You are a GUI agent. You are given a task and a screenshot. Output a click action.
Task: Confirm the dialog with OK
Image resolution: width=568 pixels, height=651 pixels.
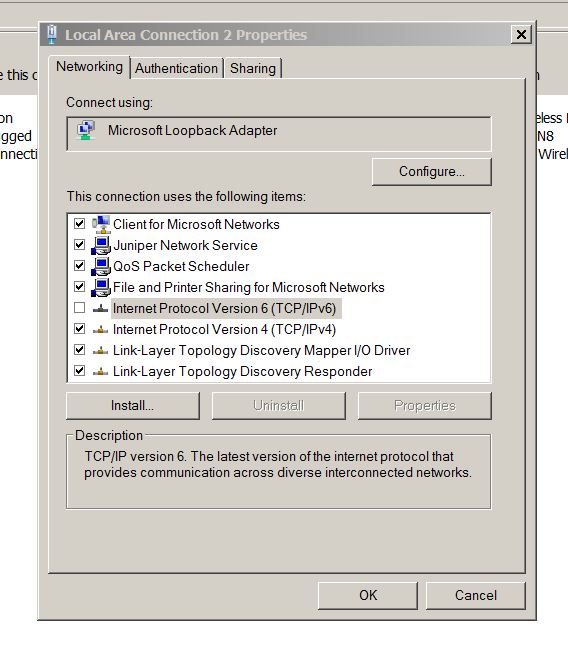(x=368, y=595)
